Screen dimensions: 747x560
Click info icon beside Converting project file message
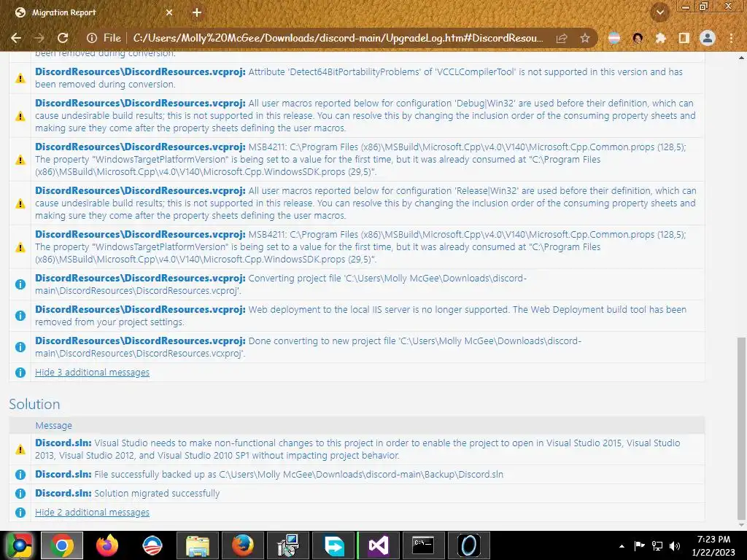click(20, 284)
